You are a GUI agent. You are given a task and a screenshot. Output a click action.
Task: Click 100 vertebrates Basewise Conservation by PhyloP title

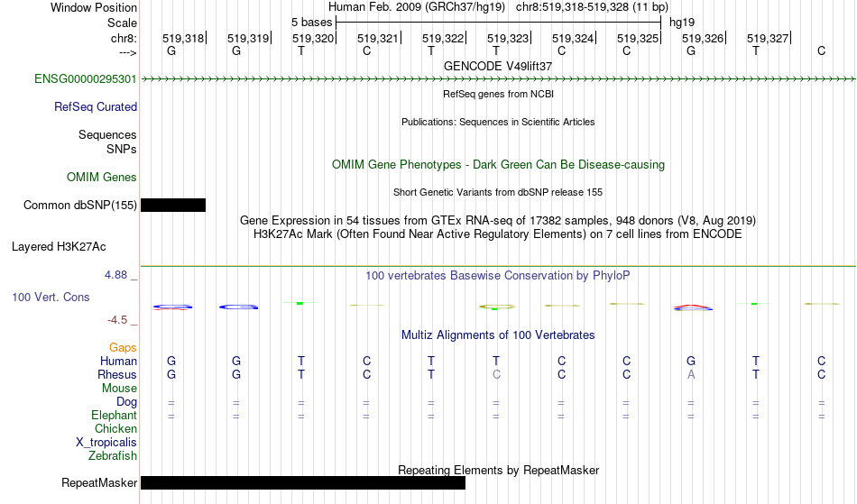498,275
